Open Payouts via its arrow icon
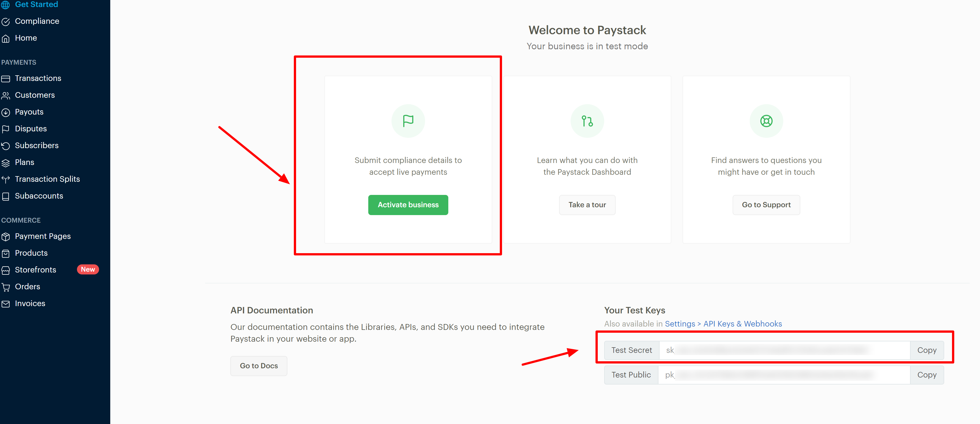This screenshot has height=424, width=980. [6, 112]
